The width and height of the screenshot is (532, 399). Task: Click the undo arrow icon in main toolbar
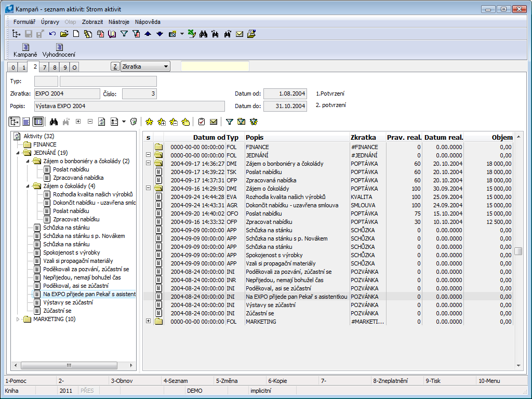point(52,34)
